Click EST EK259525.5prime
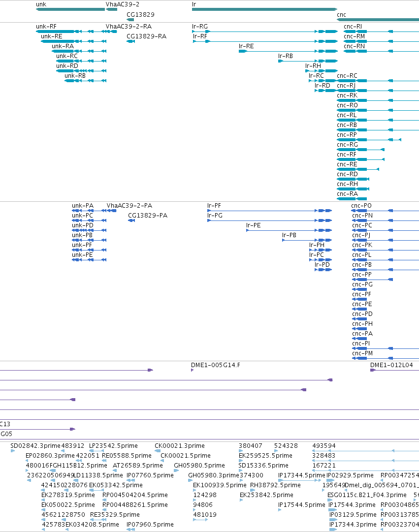This screenshot has width=419, height=532. (265, 456)
